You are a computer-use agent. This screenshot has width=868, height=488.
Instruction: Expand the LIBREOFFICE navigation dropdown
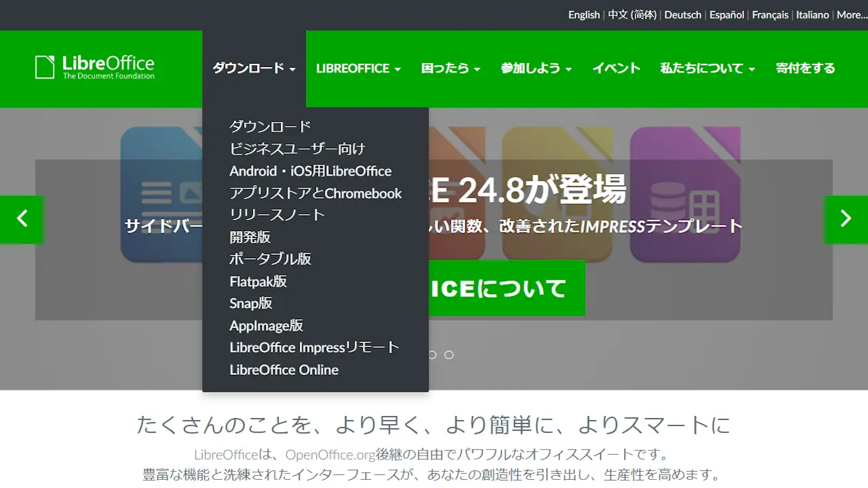(x=358, y=68)
